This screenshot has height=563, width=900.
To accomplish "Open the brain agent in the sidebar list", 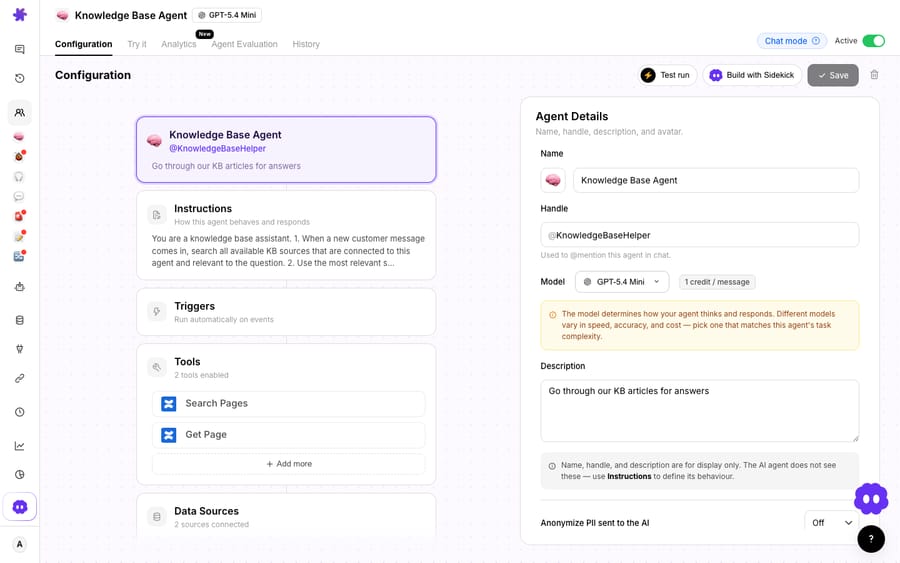I will point(19,137).
